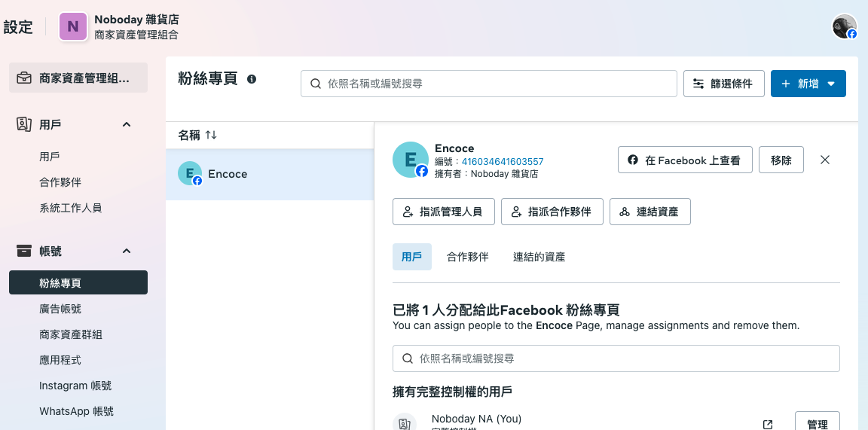Click Noboday NA (You) user name
Viewport: 868px width, 430px height.
[x=477, y=419]
